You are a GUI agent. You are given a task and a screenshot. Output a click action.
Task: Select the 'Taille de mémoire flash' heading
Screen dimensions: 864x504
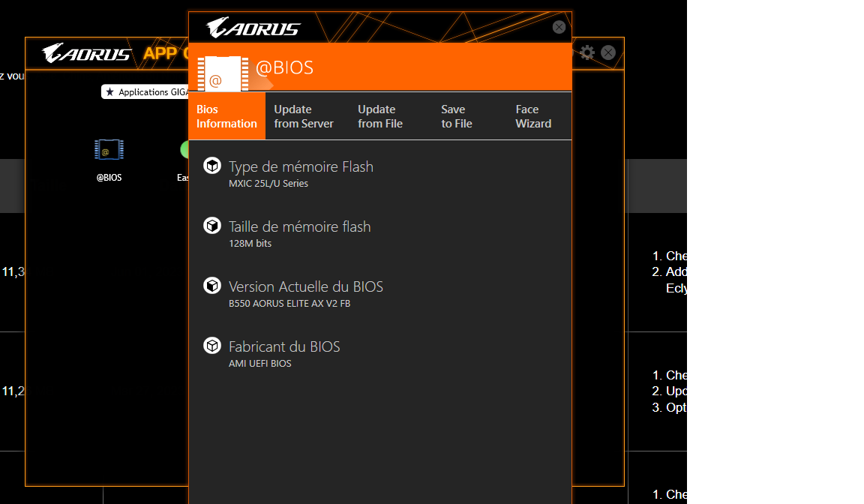pos(300,226)
